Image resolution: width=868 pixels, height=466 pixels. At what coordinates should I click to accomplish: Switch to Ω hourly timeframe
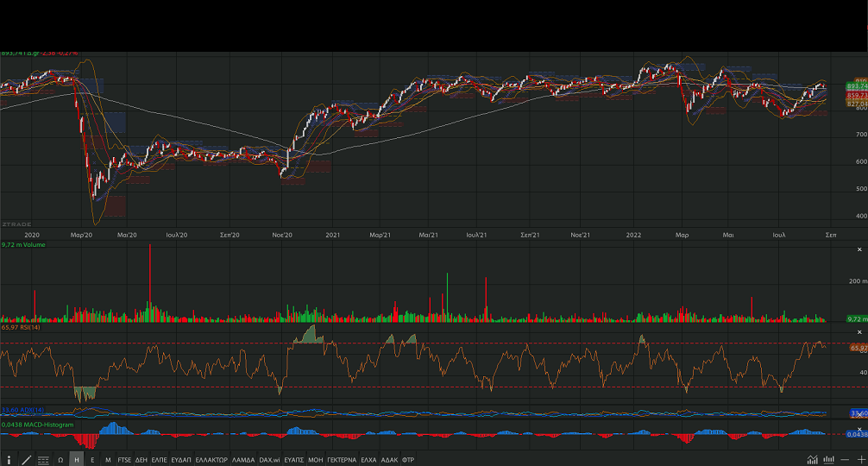point(60,460)
